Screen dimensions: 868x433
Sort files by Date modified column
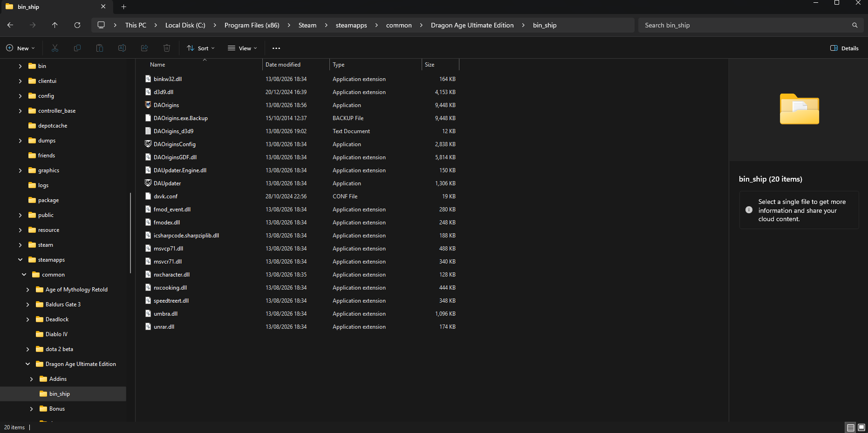[x=283, y=65]
